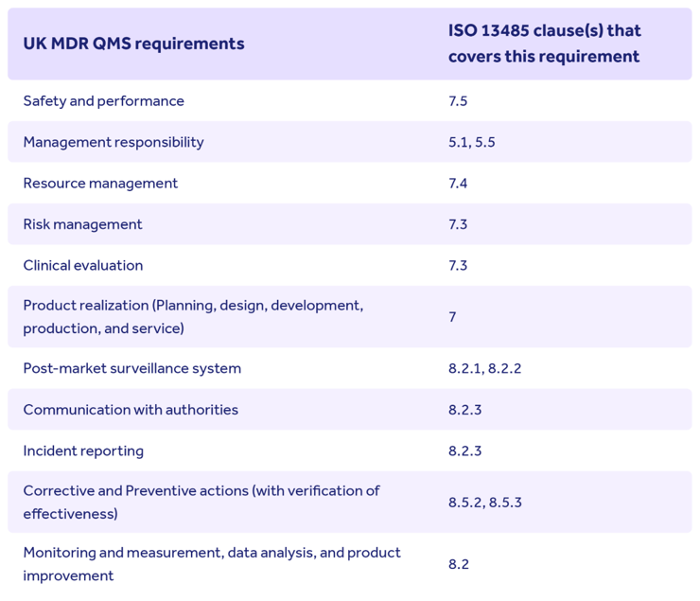Select clause "7.3" in the Risk management row
The height and width of the screenshot is (601, 700).
pos(458,224)
